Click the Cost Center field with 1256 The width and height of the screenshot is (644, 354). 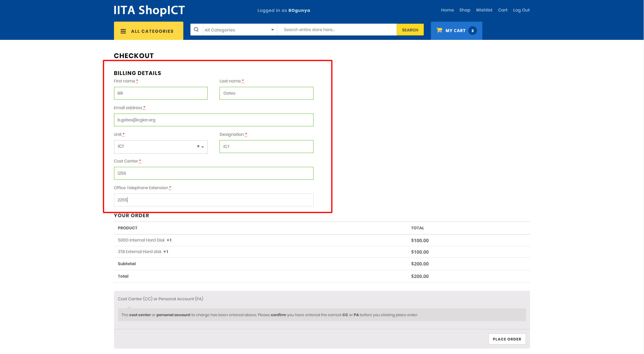(213, 173)
